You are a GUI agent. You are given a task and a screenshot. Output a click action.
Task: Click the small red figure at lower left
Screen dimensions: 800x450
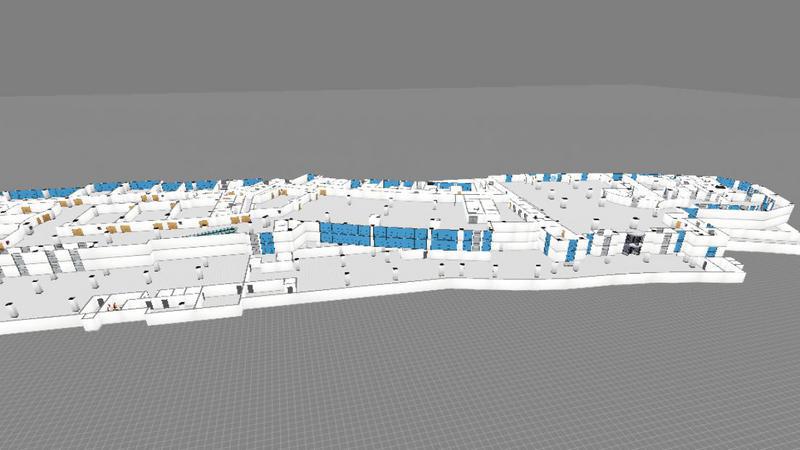113,304
